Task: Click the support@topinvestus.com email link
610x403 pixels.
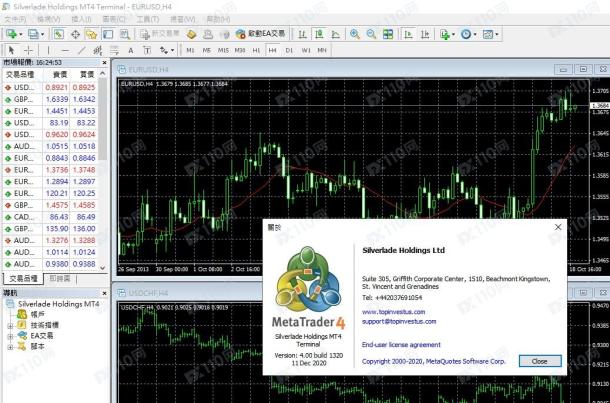Action: 399,322
